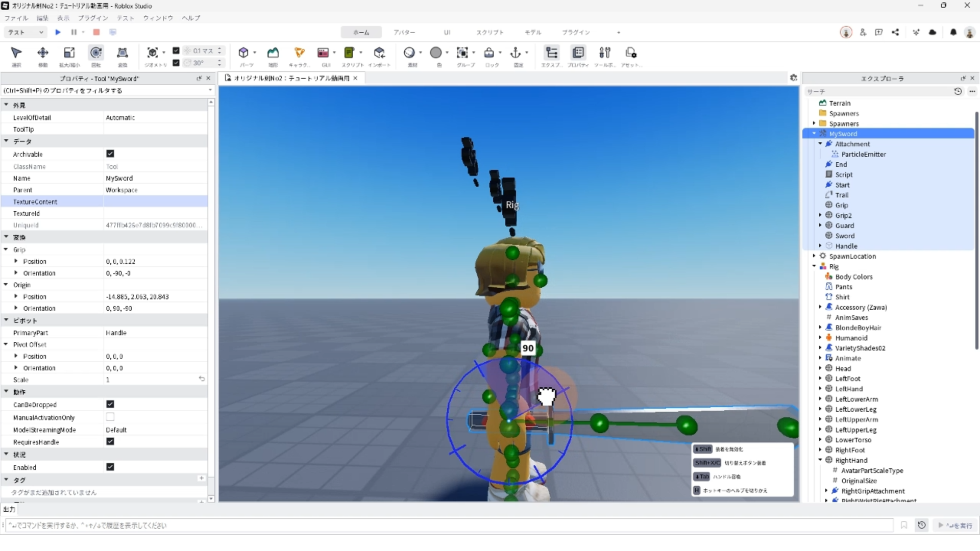This screenshot has height=551, width=980.
Task: Toggle the Explorer panel button
Action: [551, 53]
